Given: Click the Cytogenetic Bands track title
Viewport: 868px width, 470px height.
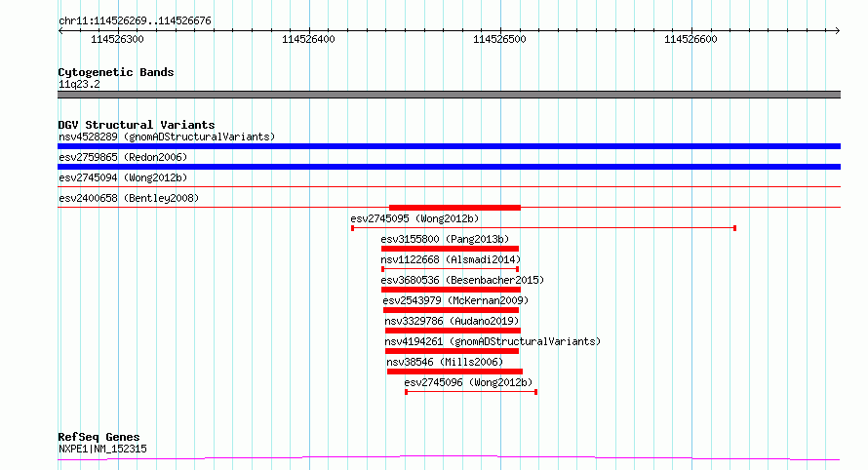Looking at the screenshot, I should 116,72.
